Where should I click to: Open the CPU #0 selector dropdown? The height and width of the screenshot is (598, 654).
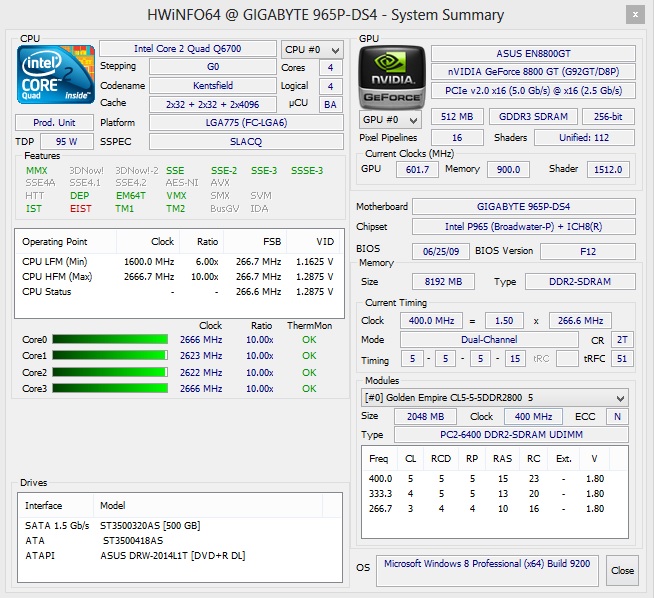312,50
